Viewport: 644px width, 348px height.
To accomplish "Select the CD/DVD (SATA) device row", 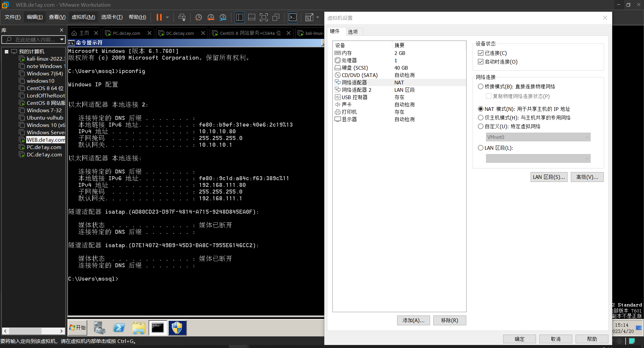I will point(399,75).
